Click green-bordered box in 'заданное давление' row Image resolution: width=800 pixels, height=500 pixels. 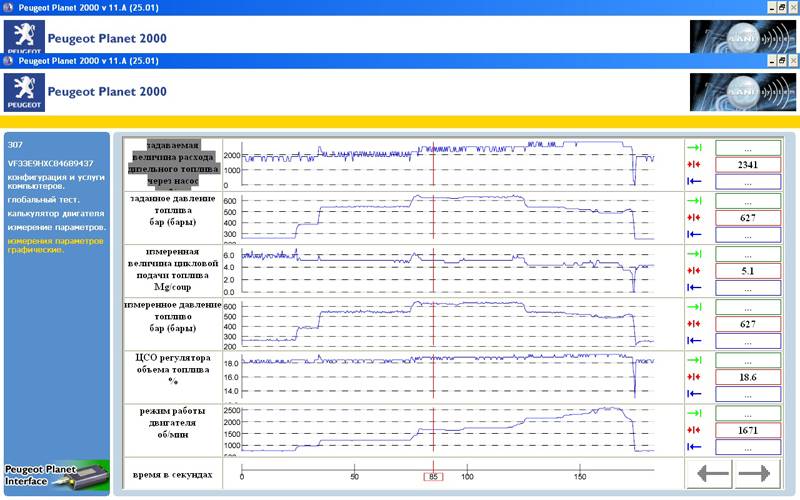click(x=748, y=199)
